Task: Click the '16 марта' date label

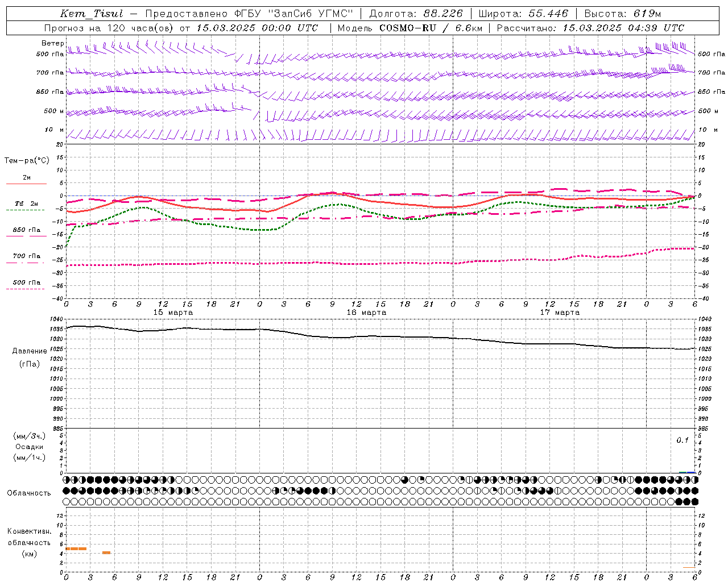Action: pyautogui.click(x=366, y=313)
